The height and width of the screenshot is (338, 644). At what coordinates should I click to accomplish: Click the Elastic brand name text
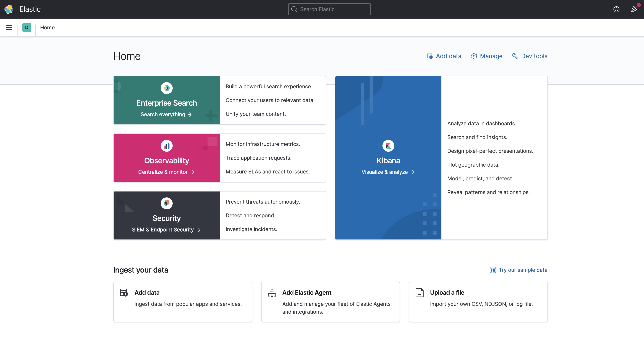(30, 9)
